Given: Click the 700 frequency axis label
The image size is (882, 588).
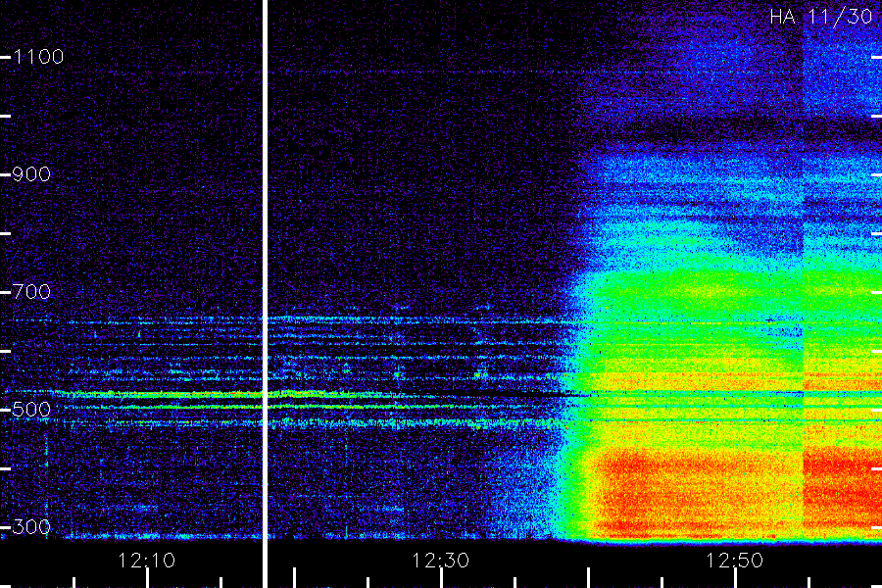Looking at the screenshot, I should click(x=31, y=291).
